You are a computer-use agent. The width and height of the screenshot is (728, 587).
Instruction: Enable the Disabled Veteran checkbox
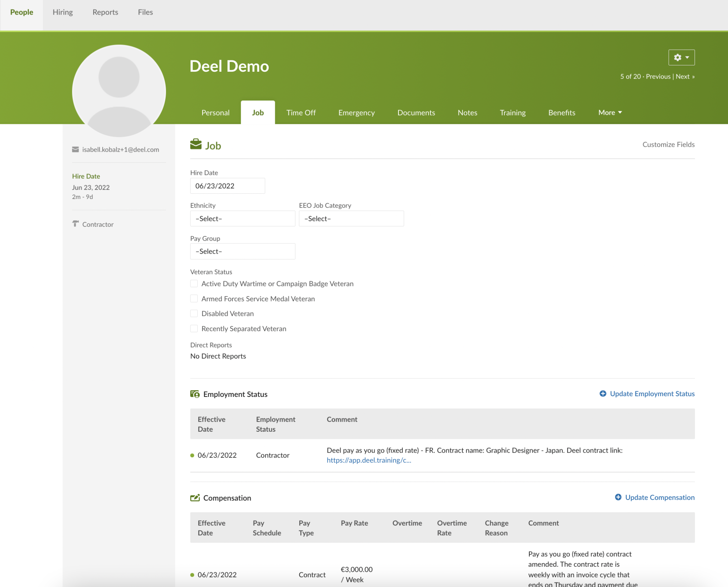(194, 313)
